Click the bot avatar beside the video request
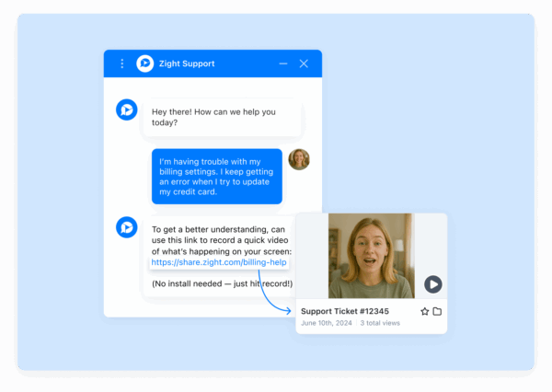The width and height of the screenshot is (552, 392). pos(126,227)
